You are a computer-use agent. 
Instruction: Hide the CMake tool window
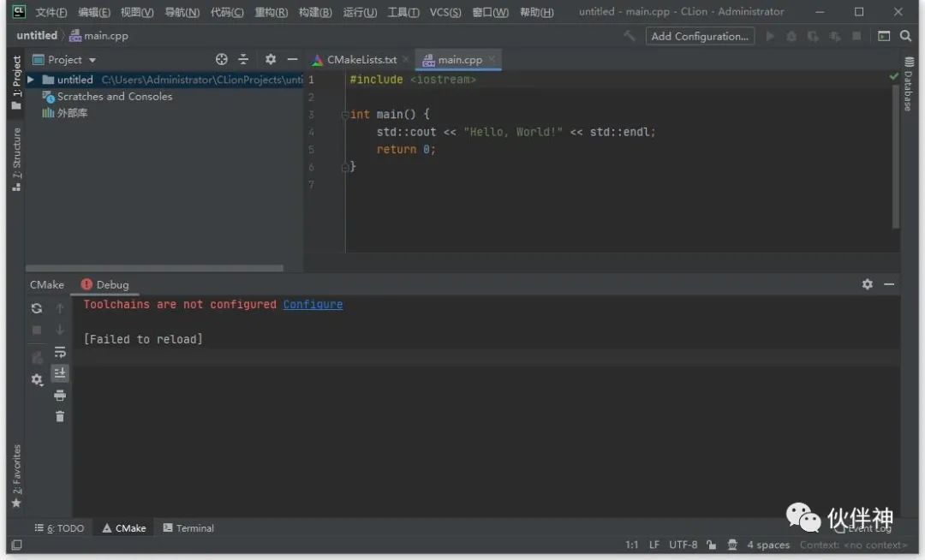click(889, 284)
